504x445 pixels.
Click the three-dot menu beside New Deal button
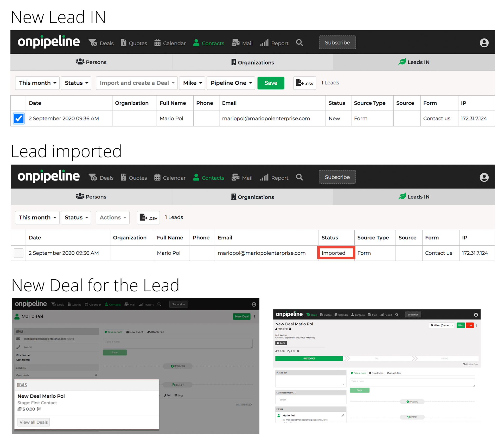point(254,316)
